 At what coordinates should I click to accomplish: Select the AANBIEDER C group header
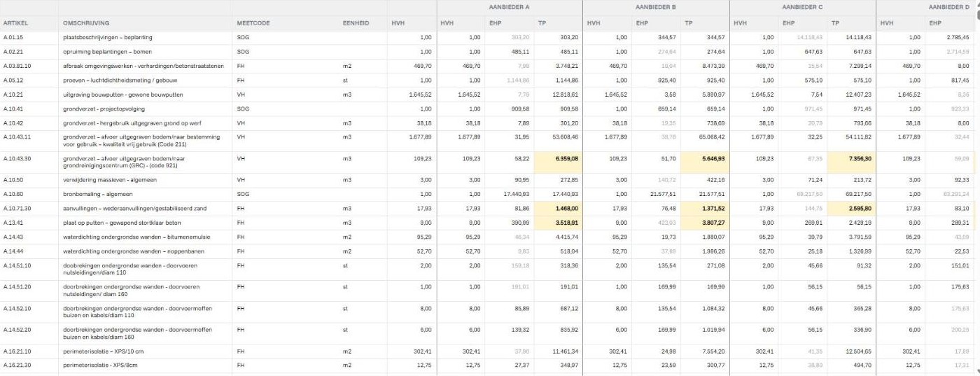[x=802, y=7]
